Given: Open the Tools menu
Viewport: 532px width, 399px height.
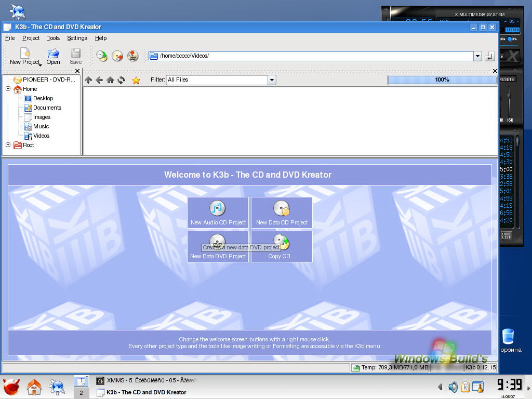Looking at the screenshot, I should (54, 38).
